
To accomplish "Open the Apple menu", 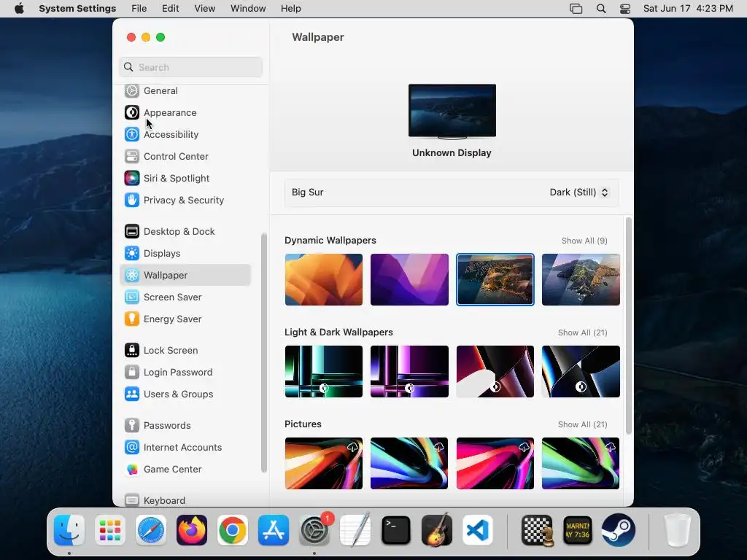I will tap(19, 9).
